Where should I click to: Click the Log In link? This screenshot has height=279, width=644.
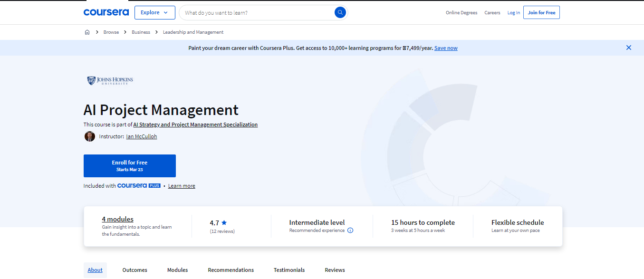tap(513, 13)
